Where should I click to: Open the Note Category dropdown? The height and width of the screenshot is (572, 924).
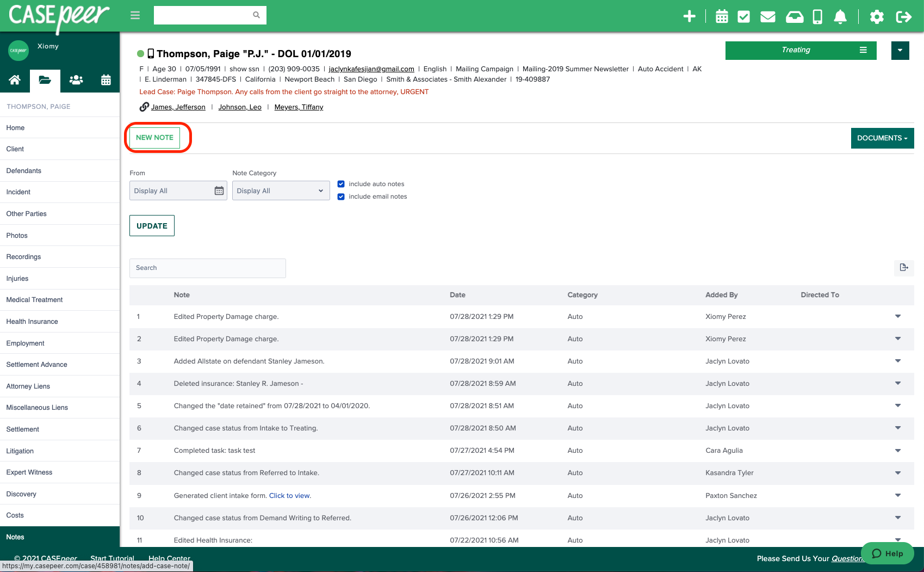click(281, 190)
